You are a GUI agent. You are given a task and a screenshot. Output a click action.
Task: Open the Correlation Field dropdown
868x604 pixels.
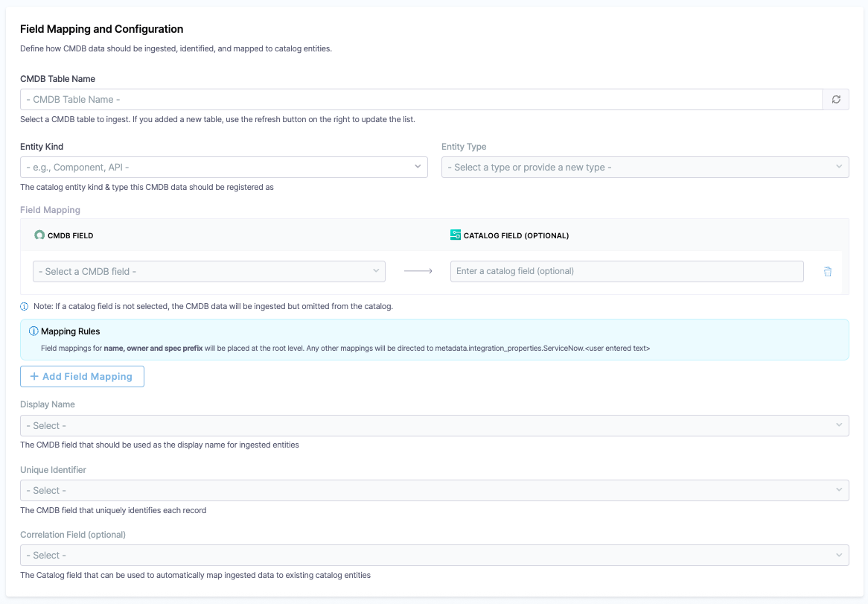[434, 555]
